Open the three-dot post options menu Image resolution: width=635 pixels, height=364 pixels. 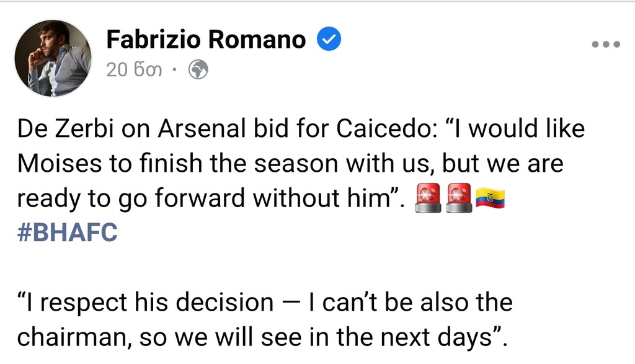606,44
